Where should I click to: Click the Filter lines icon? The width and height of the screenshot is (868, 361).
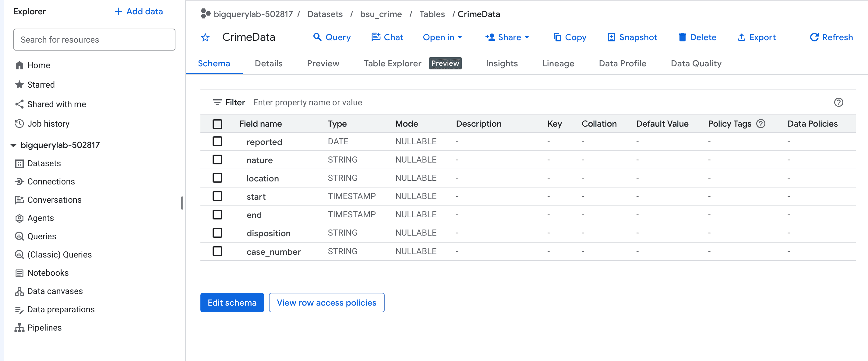(x=217, y=102)
